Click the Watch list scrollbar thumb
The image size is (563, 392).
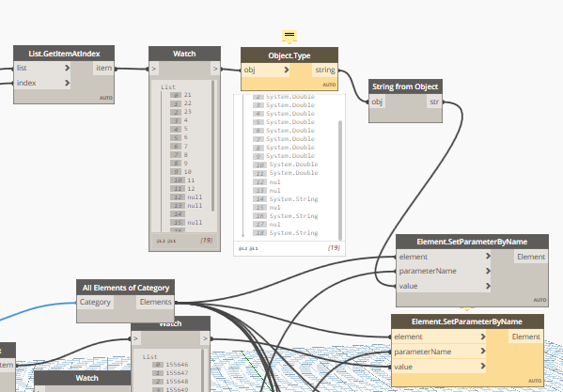tap(213, 146)
